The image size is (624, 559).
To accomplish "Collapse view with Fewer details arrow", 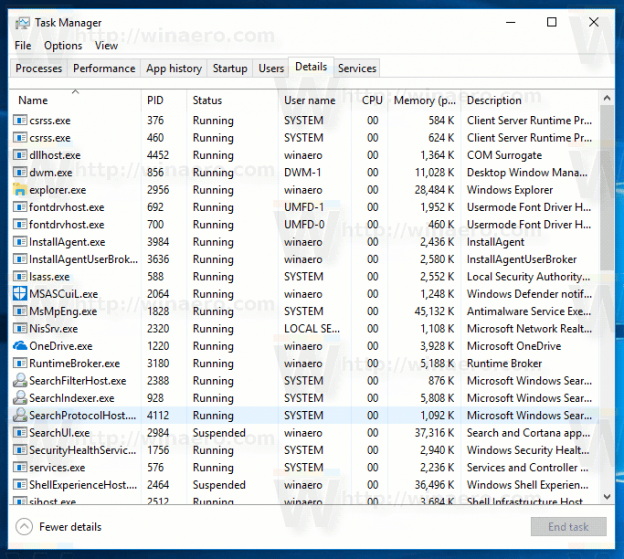I will [24, 527].
